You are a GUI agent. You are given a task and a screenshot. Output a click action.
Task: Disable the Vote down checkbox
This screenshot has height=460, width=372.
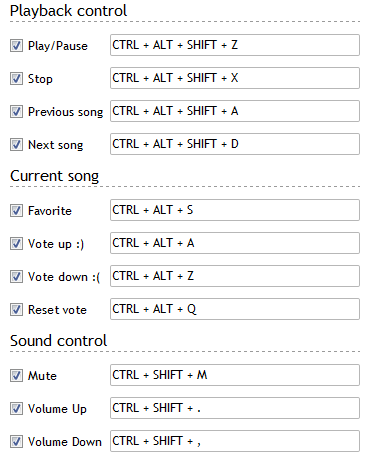pos(16,276)
